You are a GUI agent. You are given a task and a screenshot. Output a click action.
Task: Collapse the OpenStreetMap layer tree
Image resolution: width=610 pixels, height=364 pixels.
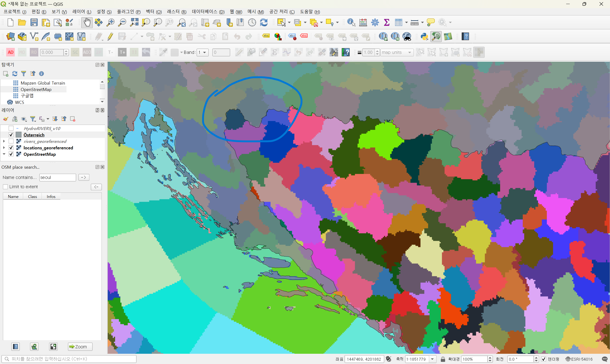point(4,154)
